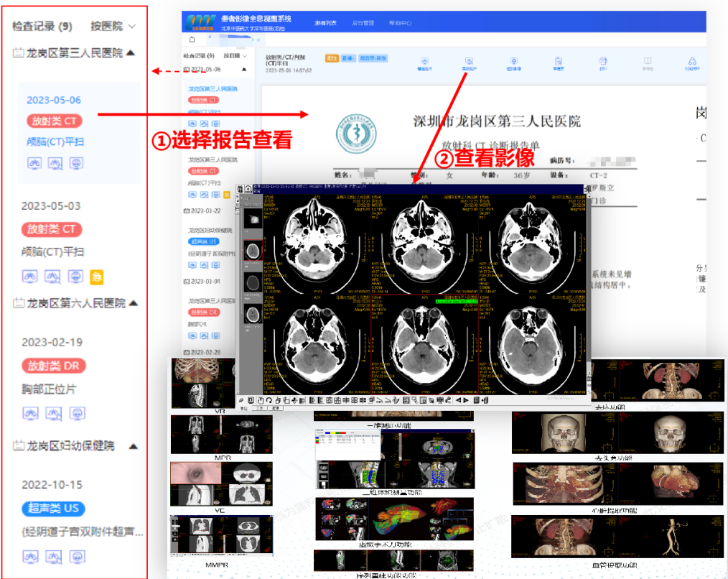The height and width of the screenshot is (579, 728).
Task: Collapse the 龙岗区第六人民医院 hospital group
Action: [x=134, y=303]
